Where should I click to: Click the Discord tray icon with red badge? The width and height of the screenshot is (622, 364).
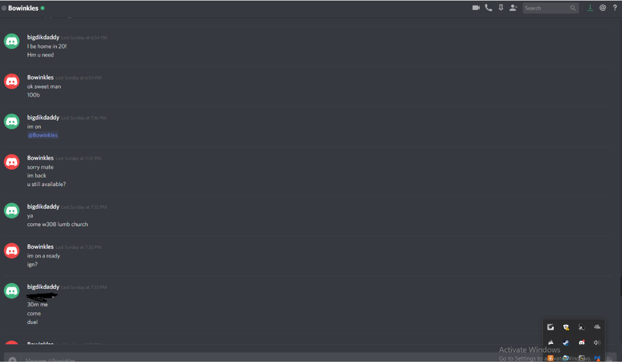[x=581, y=343]
